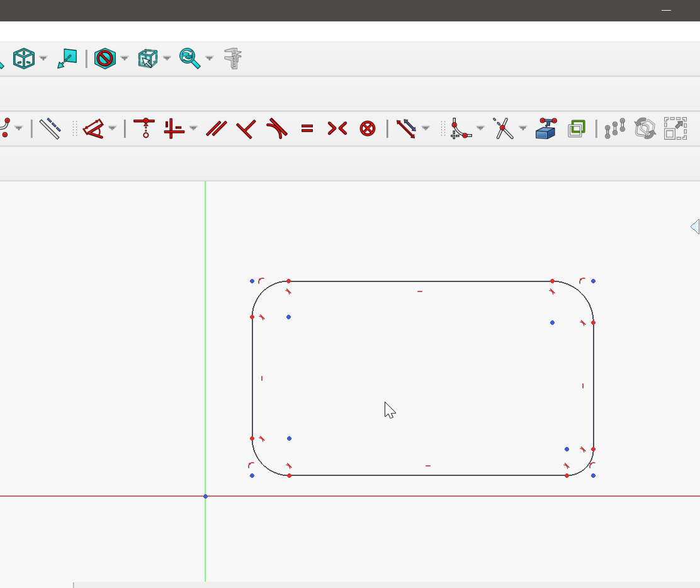The image size is (700, 588).
Task: Click the sketch origin point
Action: pyautogui.click(x=205, y=497)
